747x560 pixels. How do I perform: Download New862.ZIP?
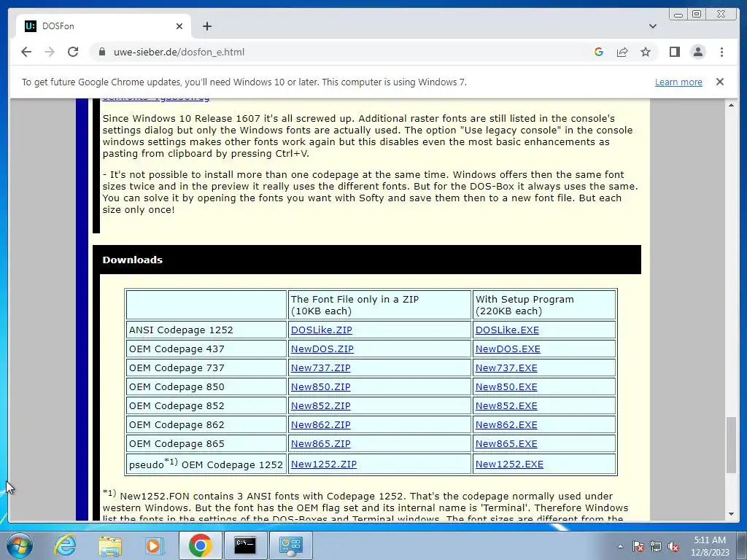coord(321,425)
